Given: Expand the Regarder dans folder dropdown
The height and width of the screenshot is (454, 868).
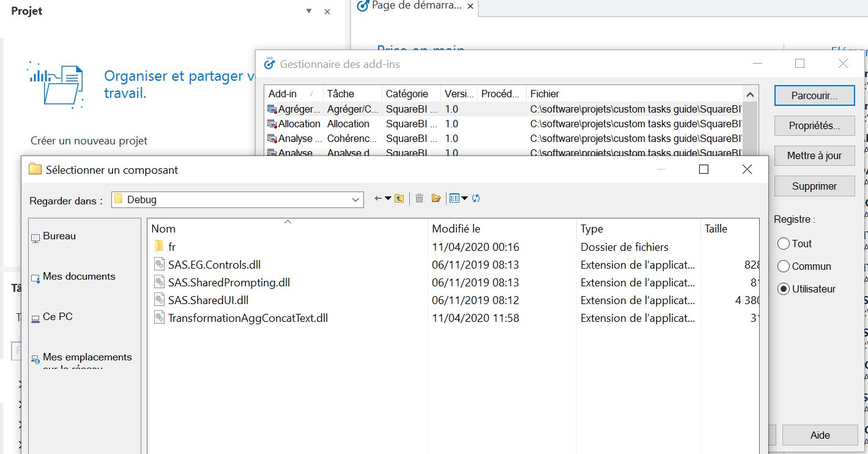Looking at the screenshot, I should [355, 200].
